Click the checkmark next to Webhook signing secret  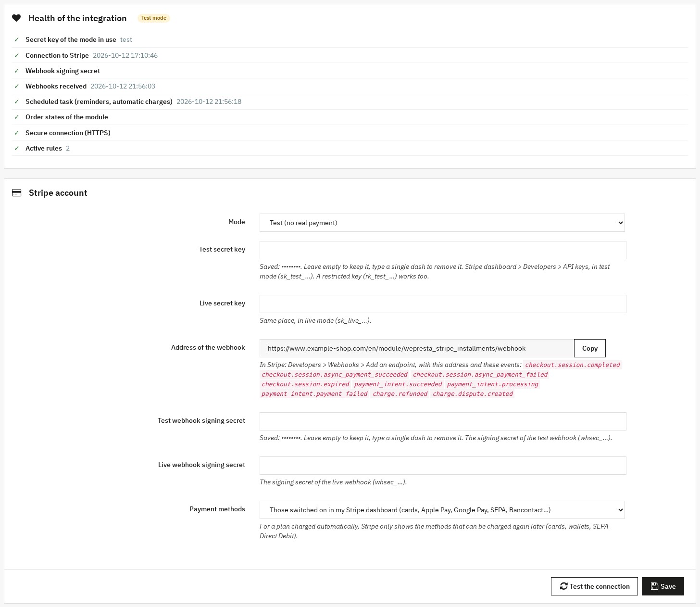tap(17, 71)
